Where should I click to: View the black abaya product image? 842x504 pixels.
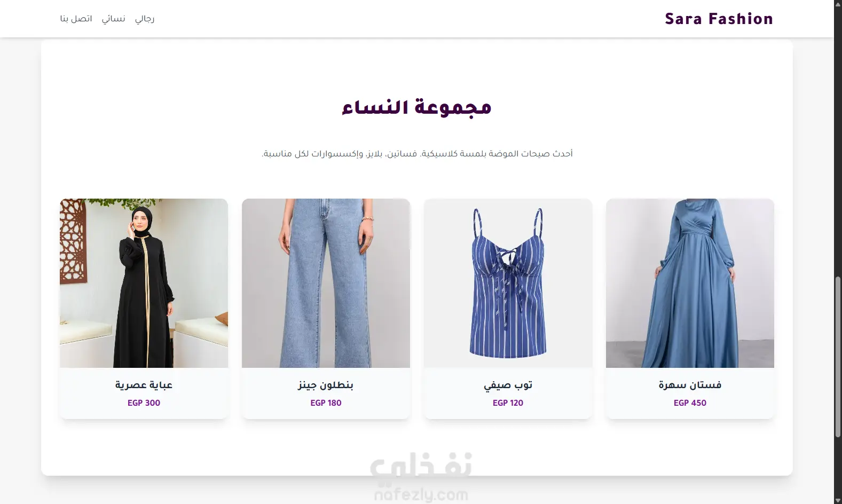click(144, 283)
